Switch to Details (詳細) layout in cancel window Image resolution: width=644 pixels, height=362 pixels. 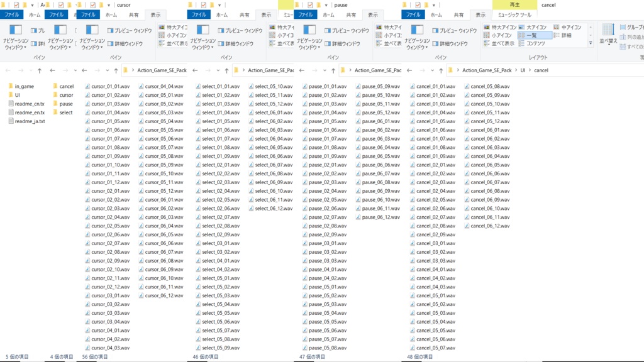pyautogui.click(x=563, y=35)
